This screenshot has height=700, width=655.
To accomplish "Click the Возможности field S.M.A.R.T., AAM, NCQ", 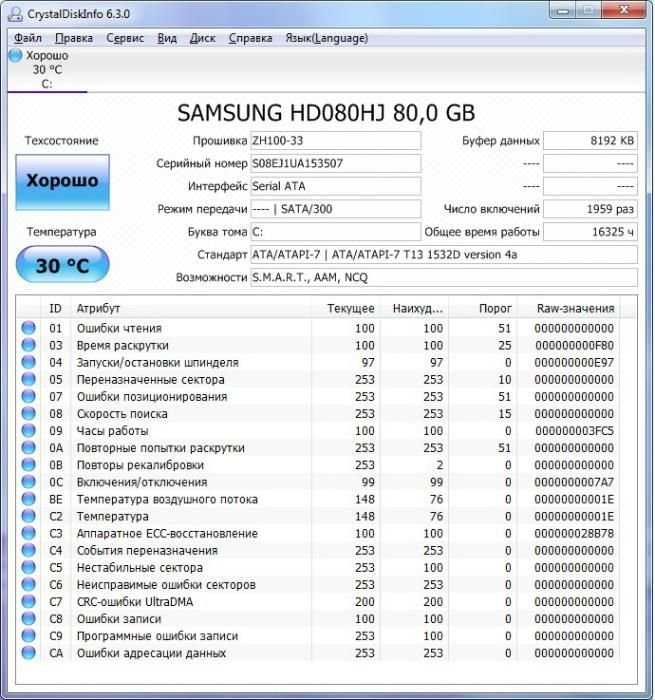I will coord(444,277).
